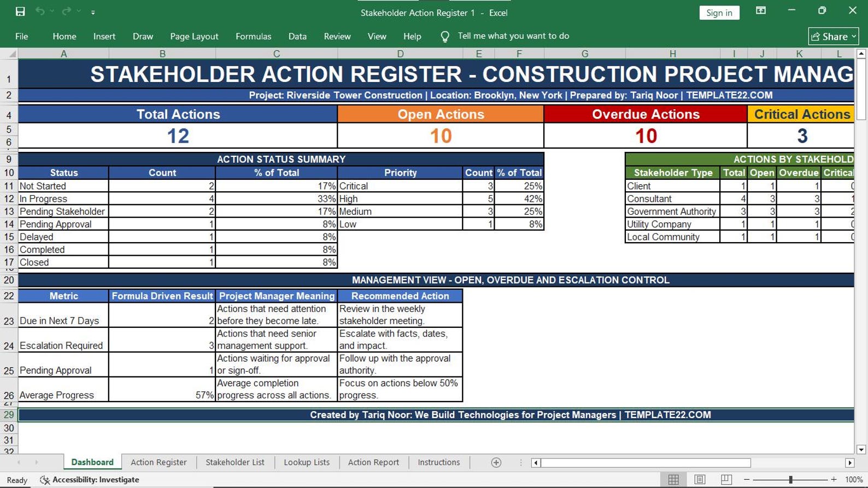Click the zoom in plus button
Viewport: 868px width, 488px height.
point(834,480)
